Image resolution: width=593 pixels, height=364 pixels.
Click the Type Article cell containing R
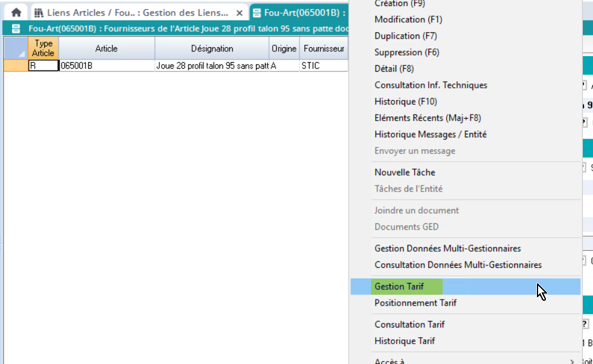[x=43, y=66]
